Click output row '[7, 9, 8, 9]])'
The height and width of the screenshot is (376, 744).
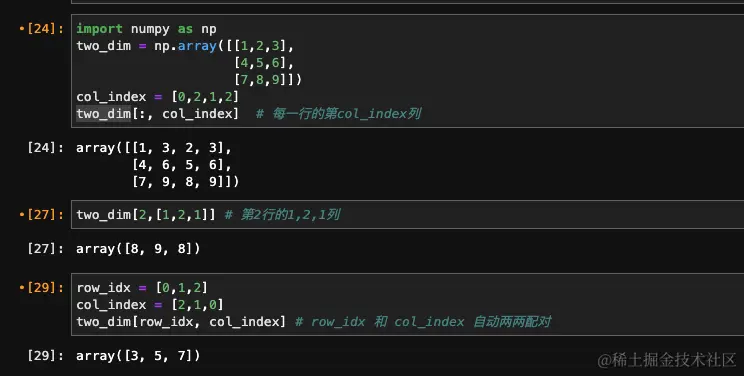pyautogui.click(x=186, y=181)
